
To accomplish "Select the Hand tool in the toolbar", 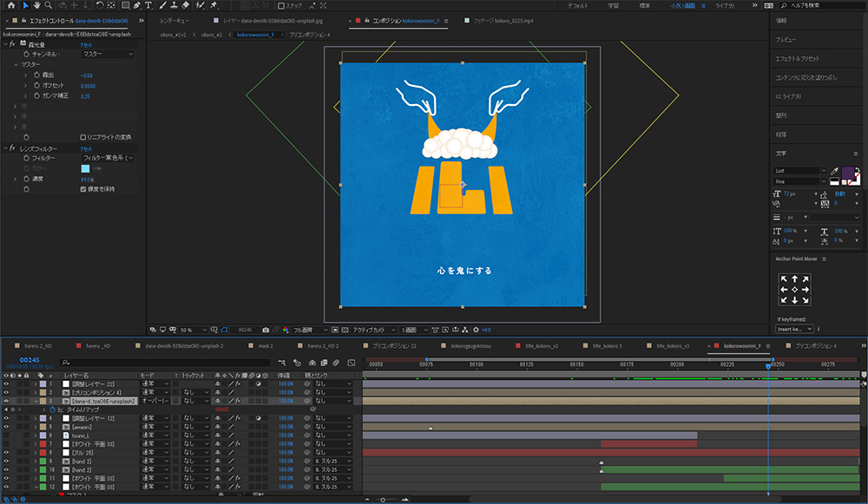I will pos(36,5).
